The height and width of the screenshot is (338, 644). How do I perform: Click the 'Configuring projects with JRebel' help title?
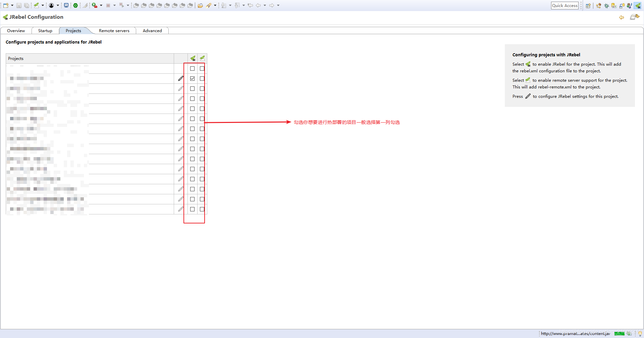point(546,55)
